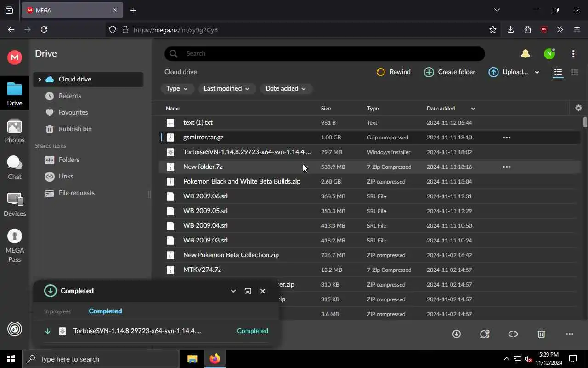Open options for New folder.7z row
This screenshot has width=588, height=368.
coord(507,167)
